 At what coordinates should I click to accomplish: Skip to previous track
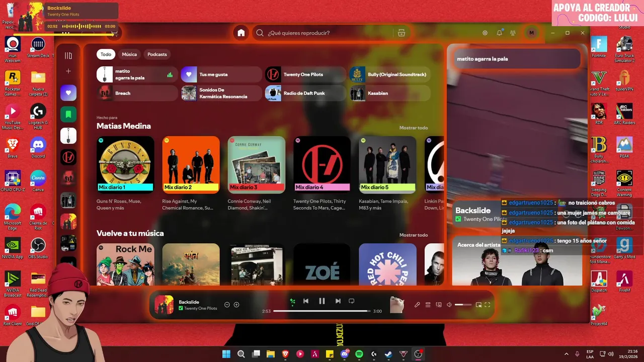[305, 301]
